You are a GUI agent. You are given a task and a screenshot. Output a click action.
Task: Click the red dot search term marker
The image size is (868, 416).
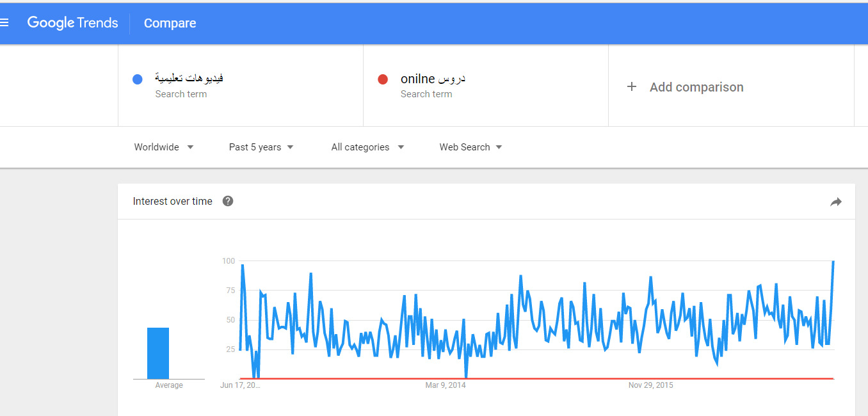click(383, 79)
